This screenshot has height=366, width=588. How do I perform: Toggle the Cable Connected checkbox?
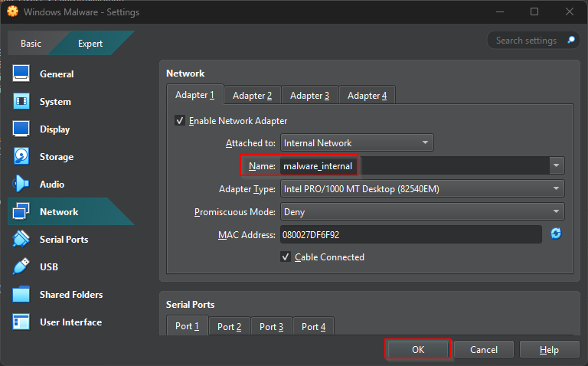(x=286, y=257)
